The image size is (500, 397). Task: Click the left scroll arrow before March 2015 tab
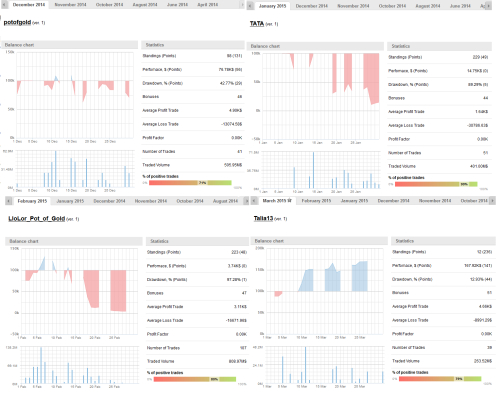click(x=254, y=201)
